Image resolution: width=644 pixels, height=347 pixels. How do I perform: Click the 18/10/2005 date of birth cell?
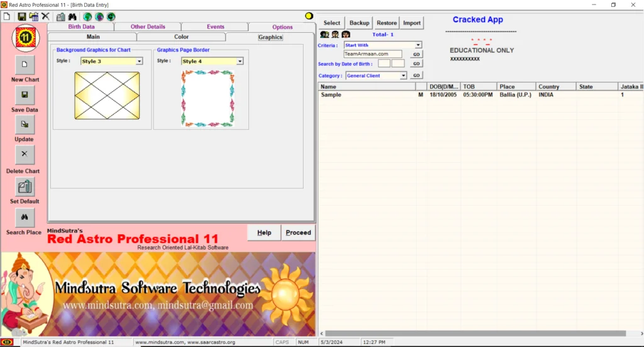(x=443, y=94)
